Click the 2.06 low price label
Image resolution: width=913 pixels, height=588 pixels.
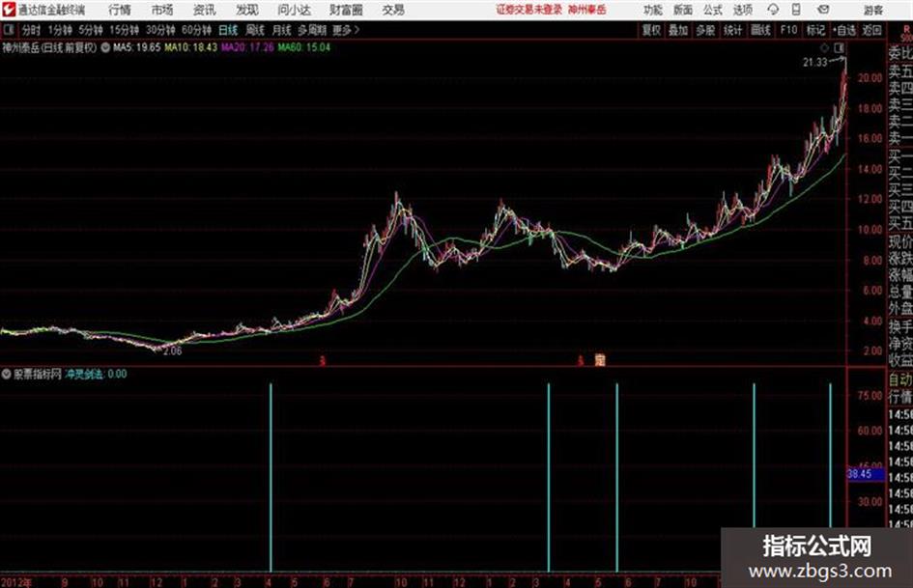click(x=172, y=351)
